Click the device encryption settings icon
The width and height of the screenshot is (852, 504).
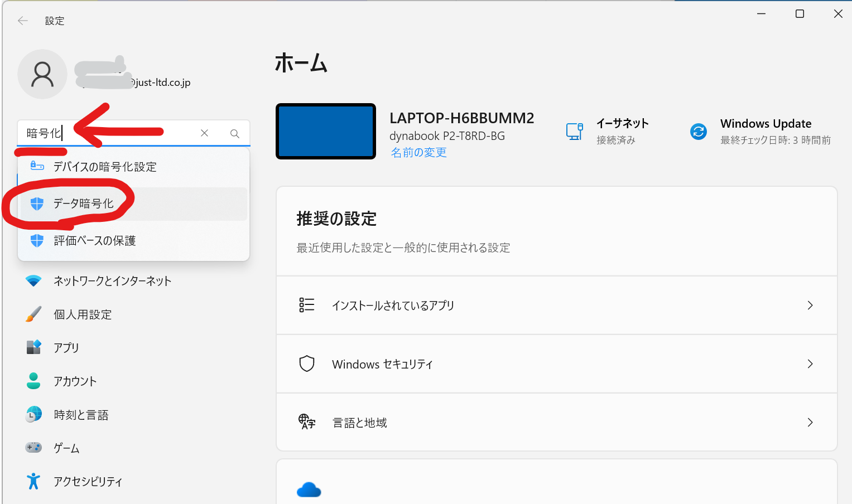[37, 166]
